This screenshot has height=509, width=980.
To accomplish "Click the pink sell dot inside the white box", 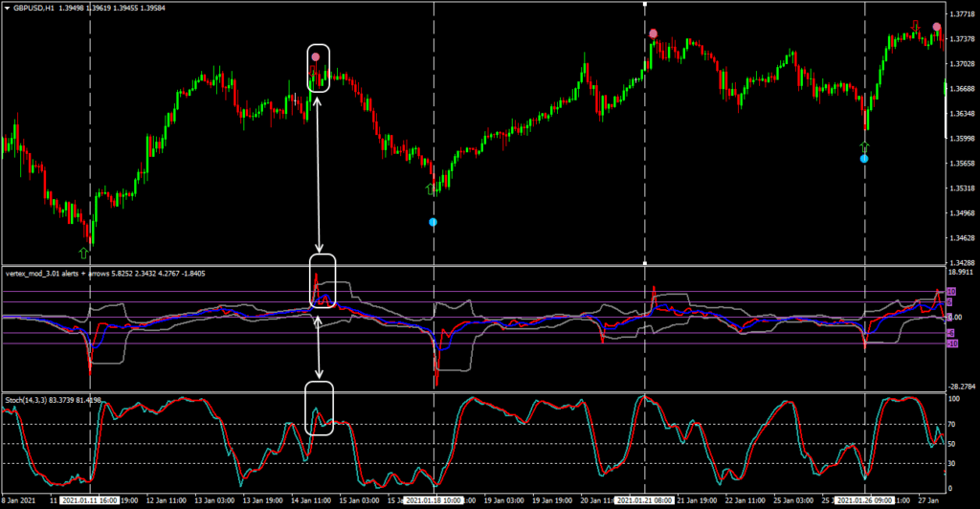I will click(x=315, y=57).
